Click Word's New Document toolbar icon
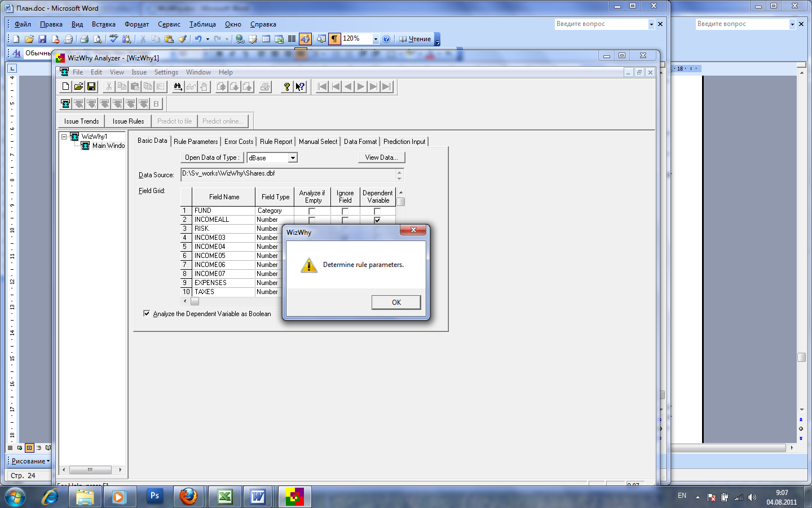812x508 pixels. 16,39
